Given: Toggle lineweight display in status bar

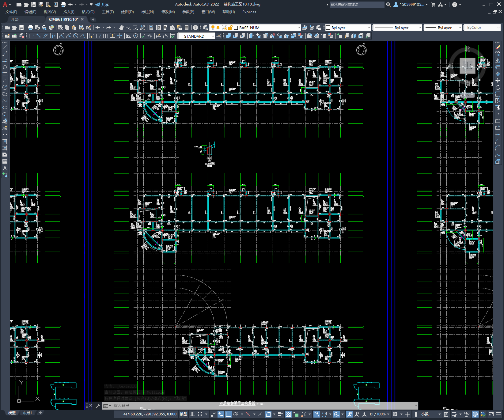Looking at the screenshot, I should click(x=280, y=414).
